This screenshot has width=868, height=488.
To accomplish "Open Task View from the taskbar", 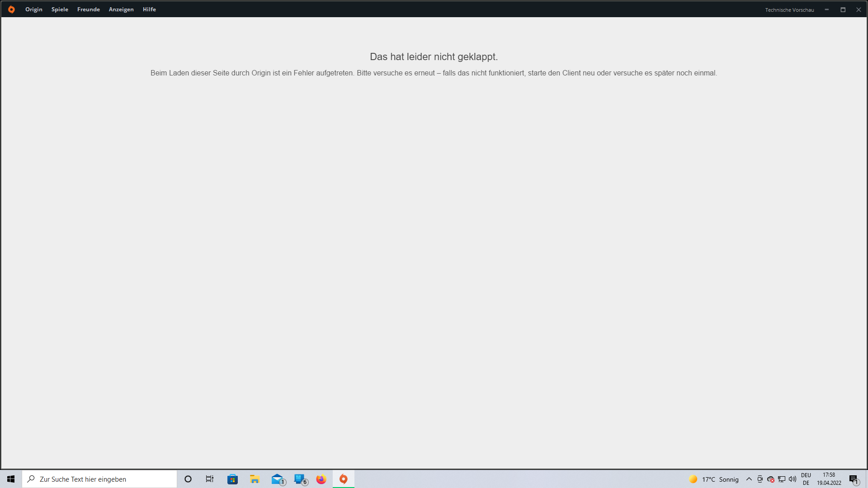I will pos(210,479).
